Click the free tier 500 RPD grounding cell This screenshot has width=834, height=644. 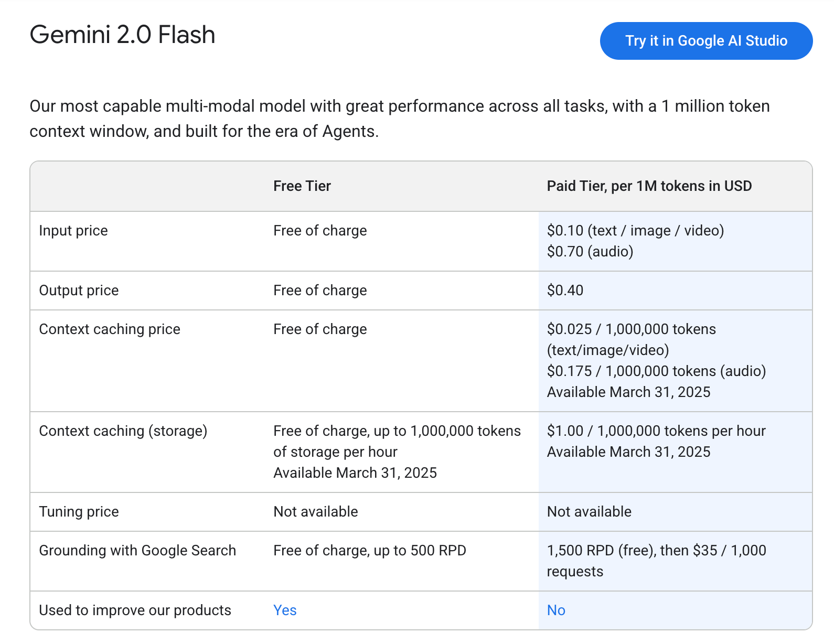click(x=370, y=551)
